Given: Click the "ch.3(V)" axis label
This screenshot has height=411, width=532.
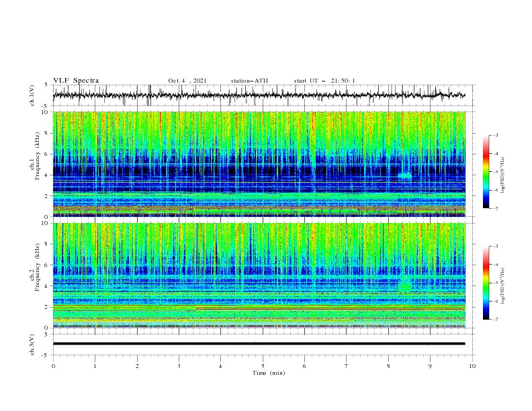Looking at the screenshot, I should [x=32, y=345].
